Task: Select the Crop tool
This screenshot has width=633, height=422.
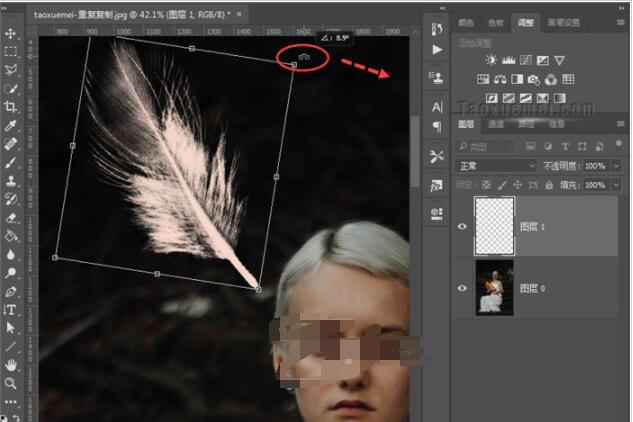Action: click(x=10, y=107)
